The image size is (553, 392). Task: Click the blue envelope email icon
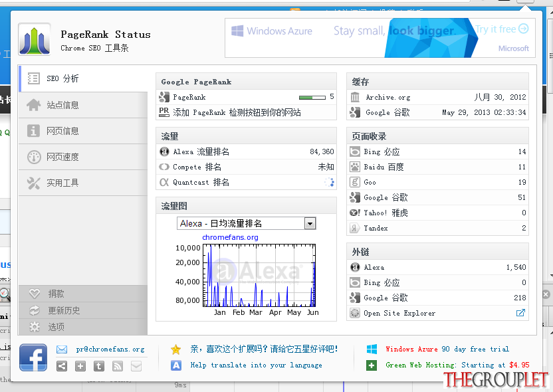coord(62,349)
